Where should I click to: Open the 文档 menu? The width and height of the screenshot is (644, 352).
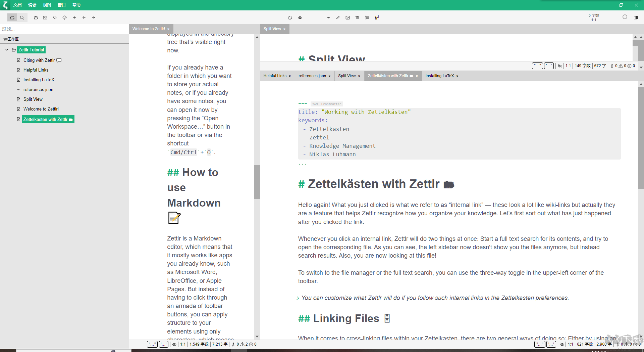(17, 5)
